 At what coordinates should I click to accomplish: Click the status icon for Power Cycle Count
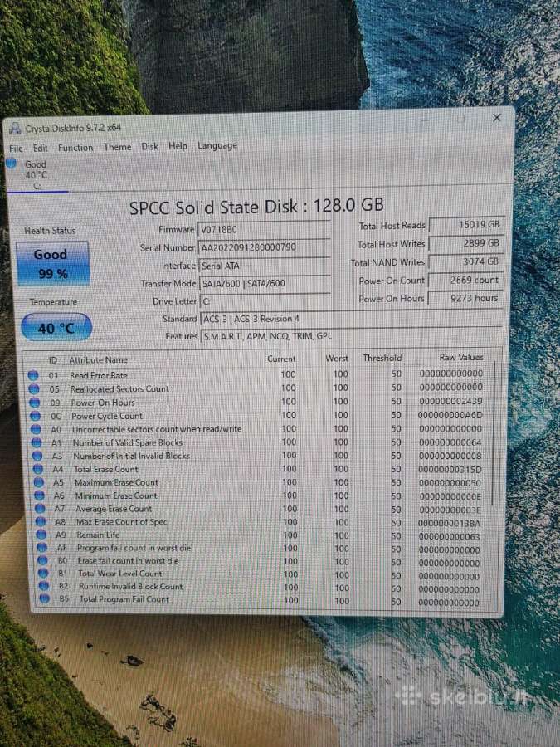click(35, 416)
